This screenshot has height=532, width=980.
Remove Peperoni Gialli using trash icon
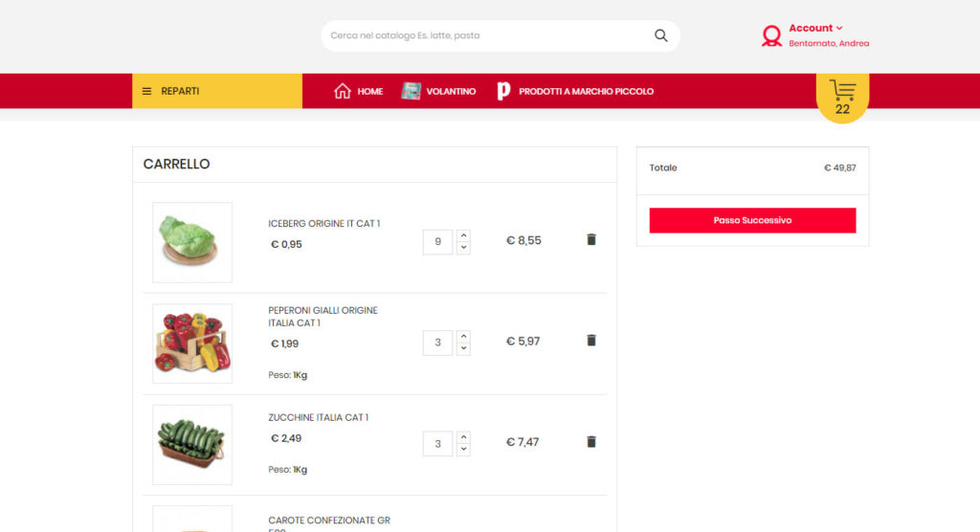[x=590, y=341]
